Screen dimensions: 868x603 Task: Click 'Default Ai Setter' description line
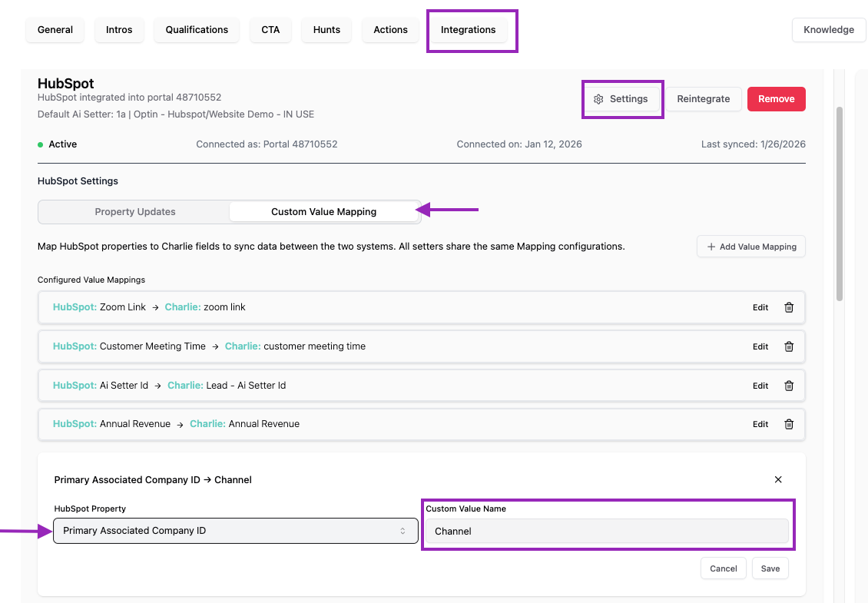click(x=176, y=114)
